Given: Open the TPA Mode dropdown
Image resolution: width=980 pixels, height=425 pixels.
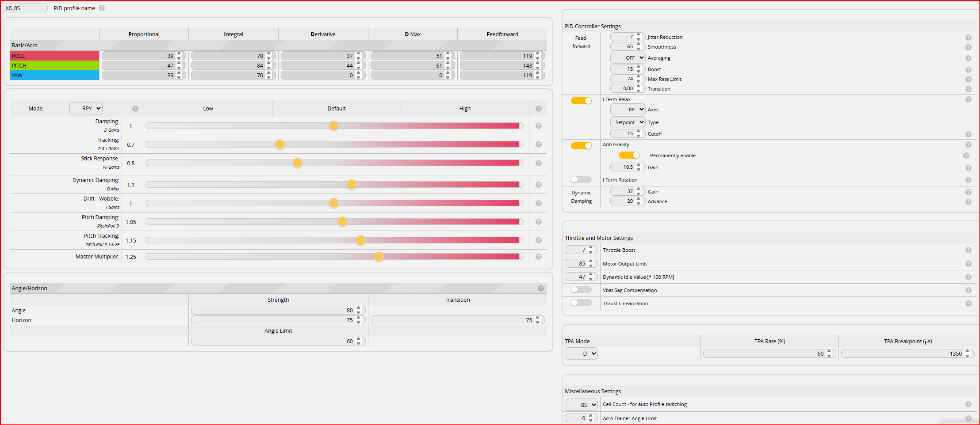Looking at the screenshot, I should pyautogui.click(x=581, y=353).
